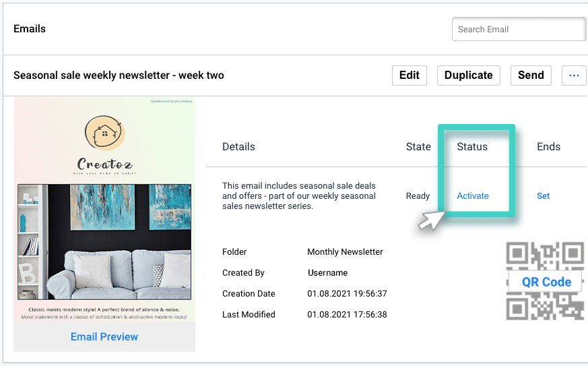Activate the email via the Status link
Viewport: 588px width, 366px height.
click(x=473, y=196)
